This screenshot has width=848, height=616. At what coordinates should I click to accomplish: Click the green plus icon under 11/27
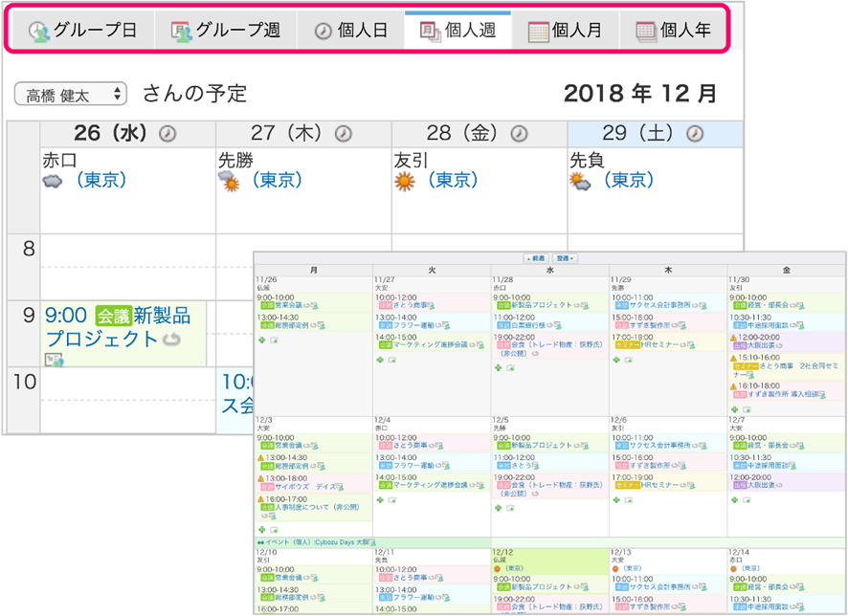(x=380, y=360)
